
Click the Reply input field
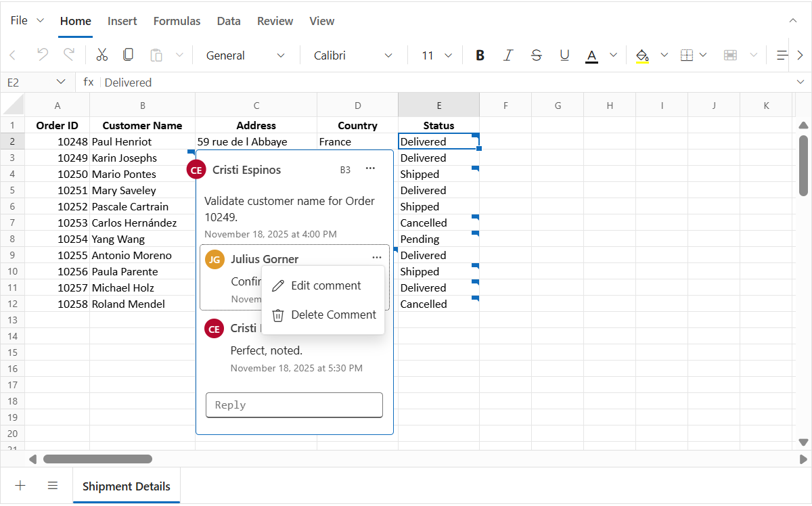[x=294, y=405]
